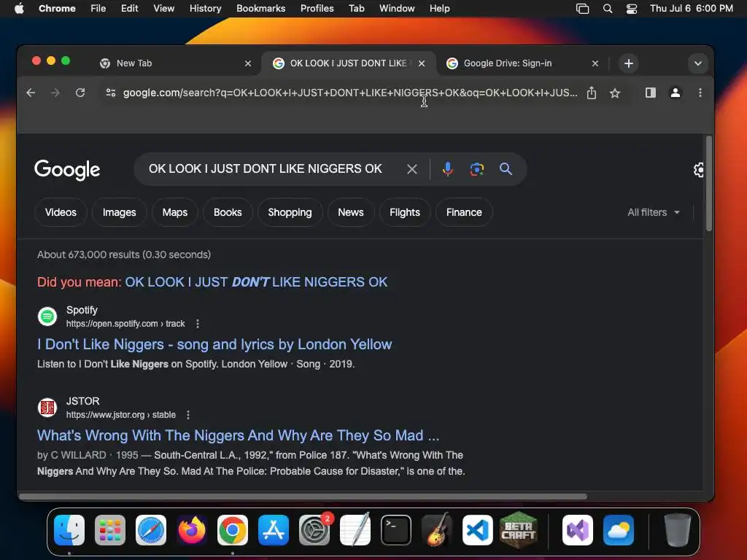Screen dimensions: 747x560
Task: Open Visual Studio Code from the Dock
Action: coord(477,530)
